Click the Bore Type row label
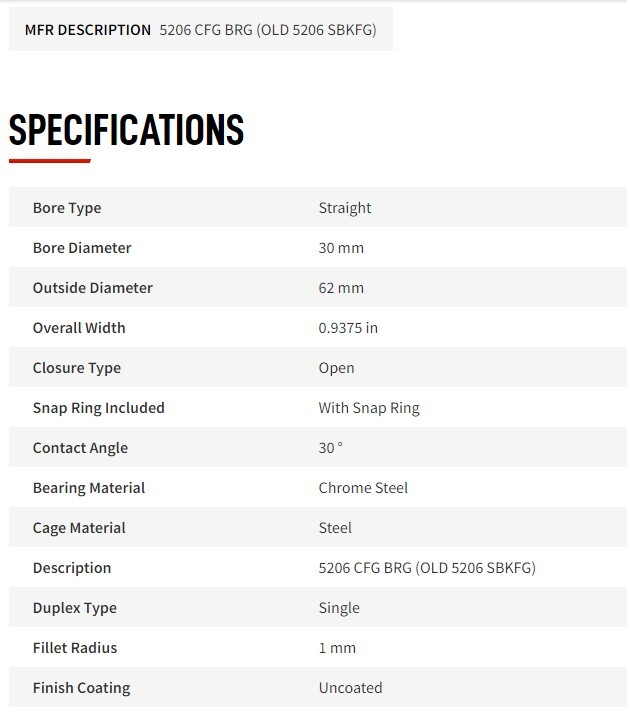The image size is (627, 709). [x=67, y=208]
